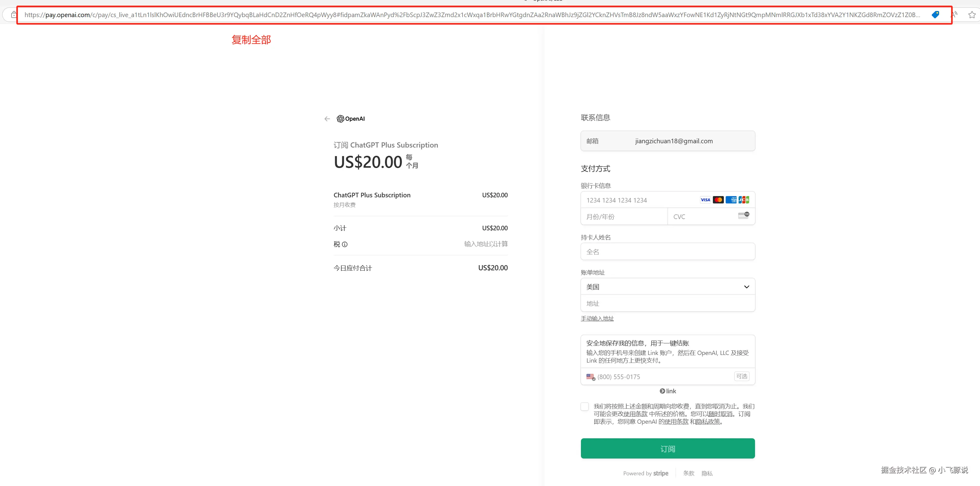This screenshot has height=486, width=980.
Task: Click the back arrow beside OpenAI logo
Action: pos(327,119)
